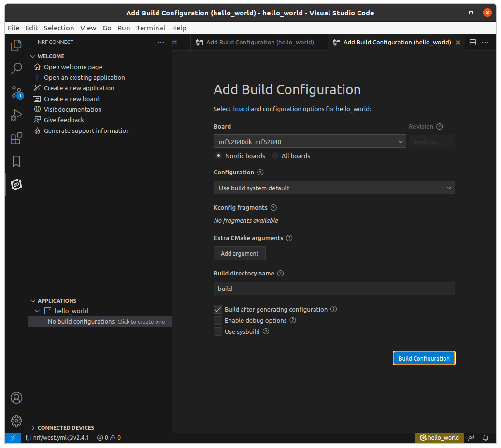Click Open an existing application
Screen dimensions: 501x448
click(x=85, y=78)
